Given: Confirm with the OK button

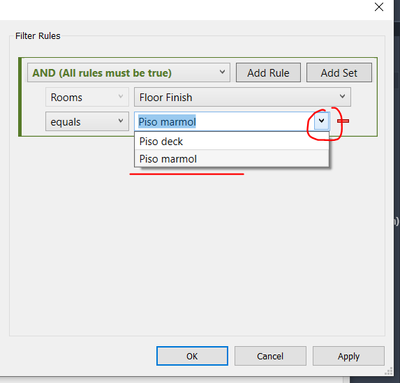Looking at the screenshot, I should 192,356.
